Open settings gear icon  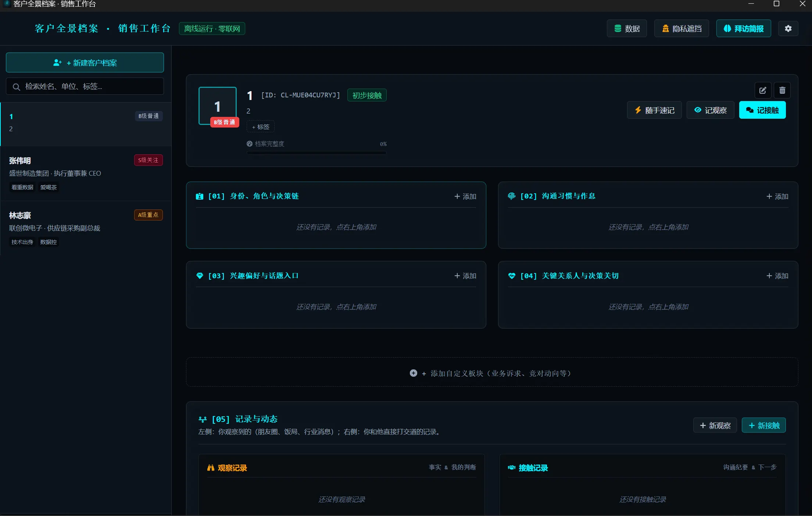[x=788, y=28]
